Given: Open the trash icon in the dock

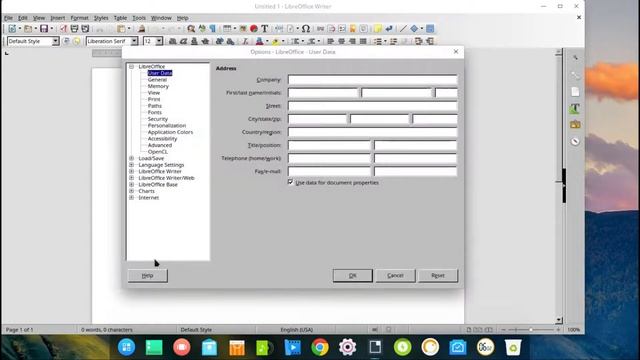Looking at the screenshot, I should pos(513,347).
